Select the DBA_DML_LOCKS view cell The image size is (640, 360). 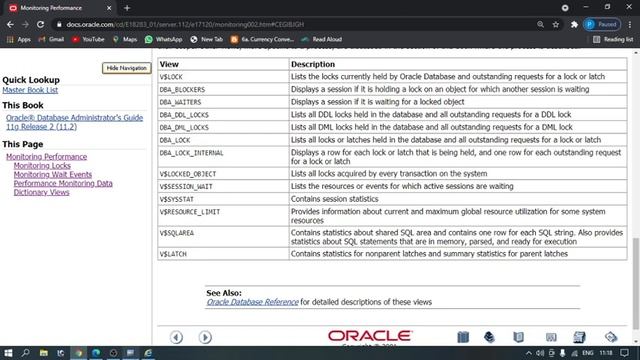coord(223,127)
